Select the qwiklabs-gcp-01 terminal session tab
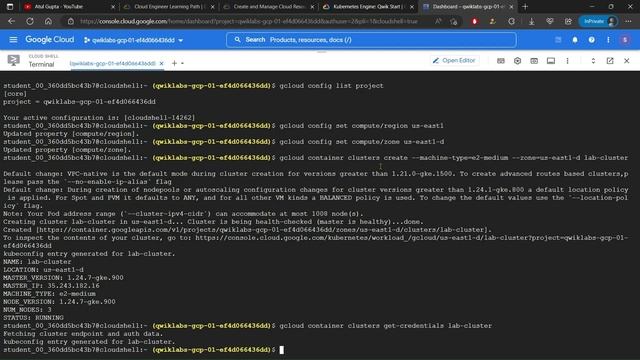The image size is (640, 360). click(113, 63)
